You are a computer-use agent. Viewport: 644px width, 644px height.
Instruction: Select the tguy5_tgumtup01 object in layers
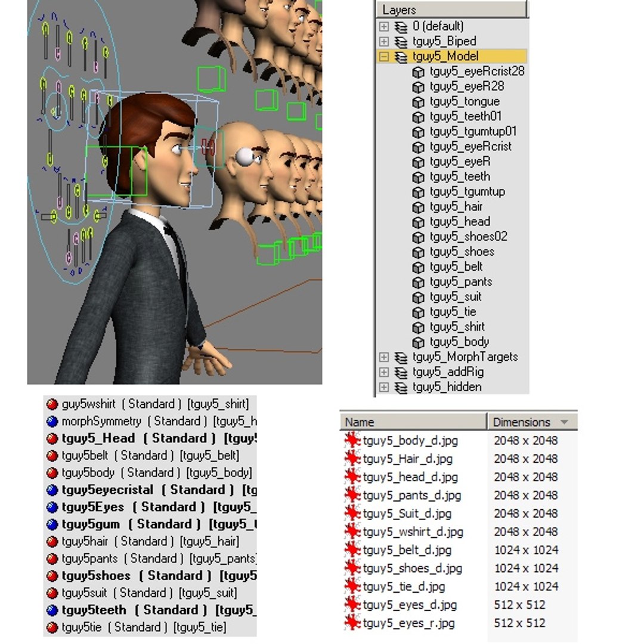[x=473, y=132]
